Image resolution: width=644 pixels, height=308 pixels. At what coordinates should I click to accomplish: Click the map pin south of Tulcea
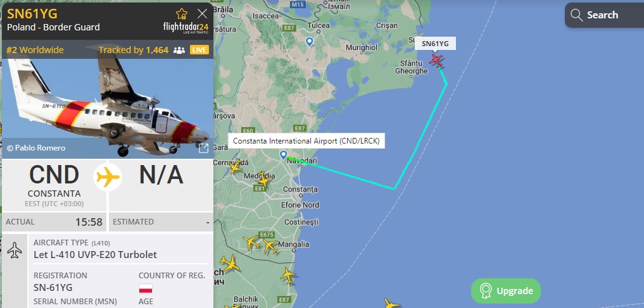coord(309,42)
